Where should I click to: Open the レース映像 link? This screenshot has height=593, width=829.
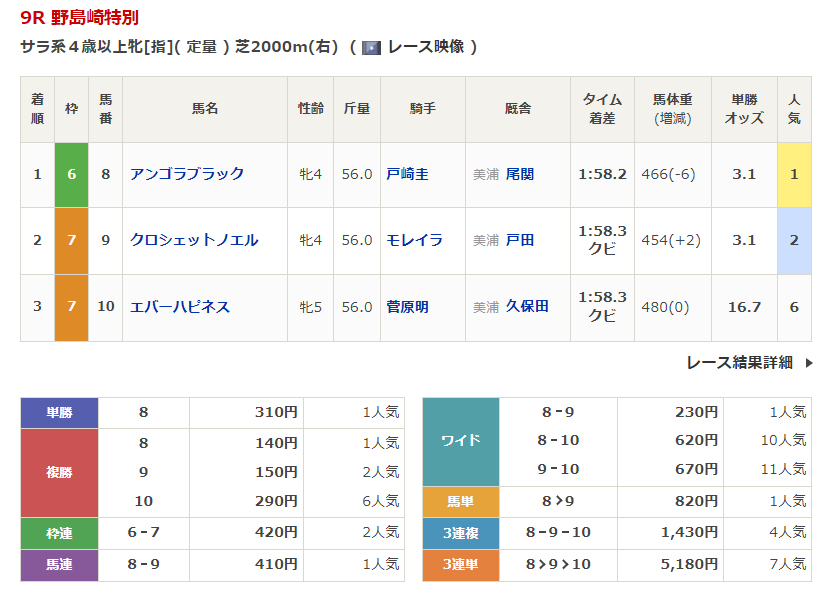(x=425, y=47)
